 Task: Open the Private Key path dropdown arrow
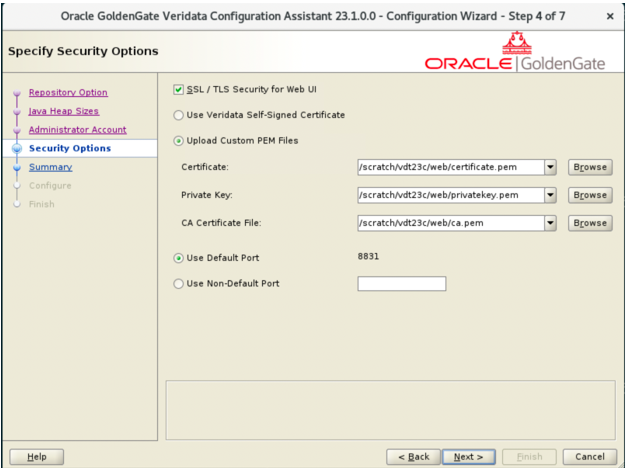pos(550,195)
